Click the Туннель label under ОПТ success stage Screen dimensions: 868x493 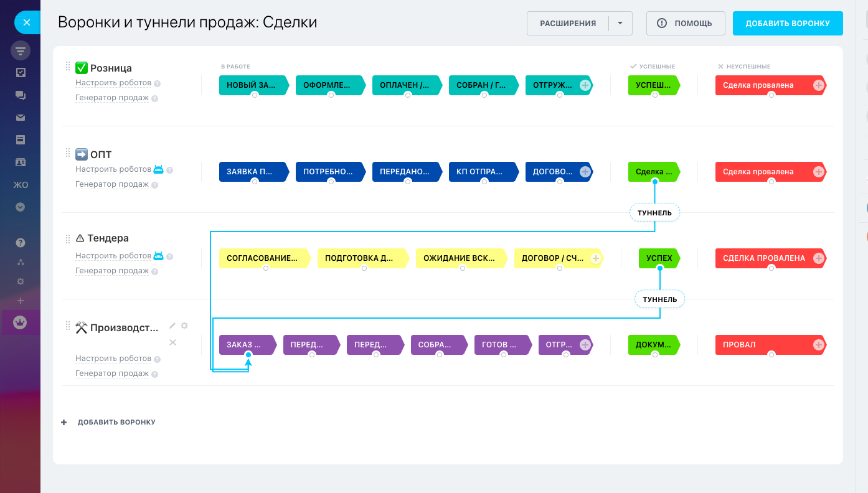pos(654,213)
